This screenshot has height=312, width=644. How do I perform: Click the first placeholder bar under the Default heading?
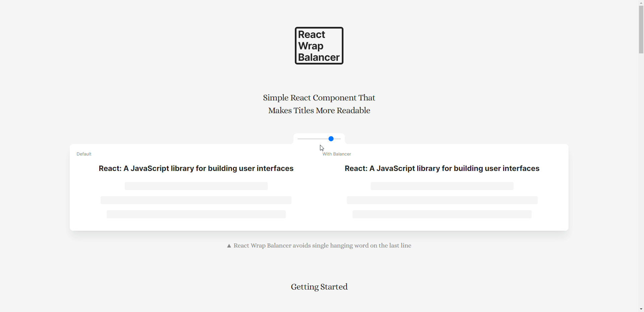click(x=196, y=186)
